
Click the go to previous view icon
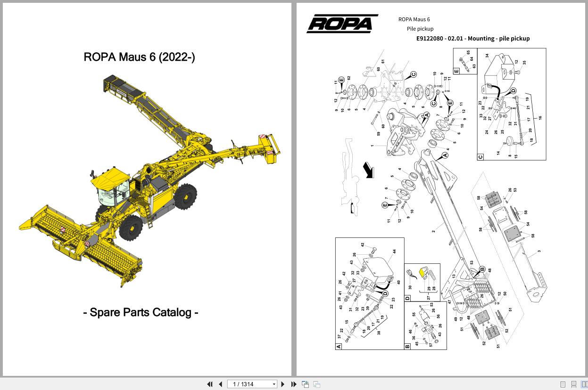click(x=306, y=384)
